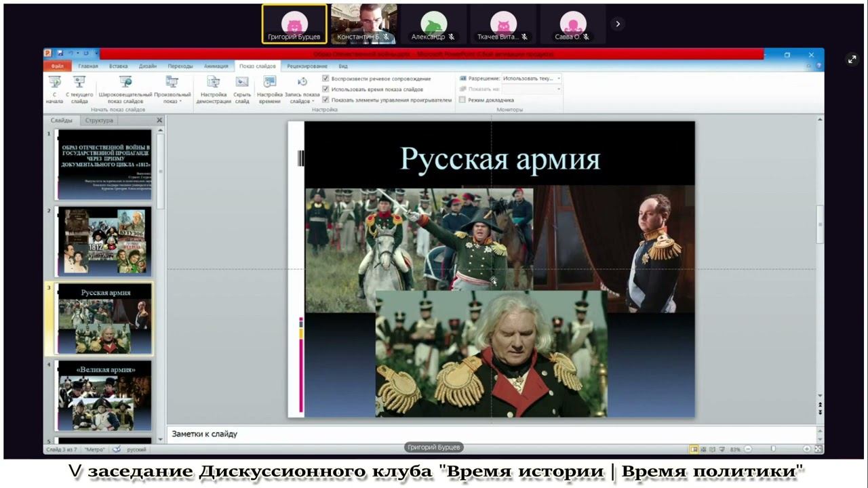Switch to the Дизайн ribbon tab

pos(148,66)
